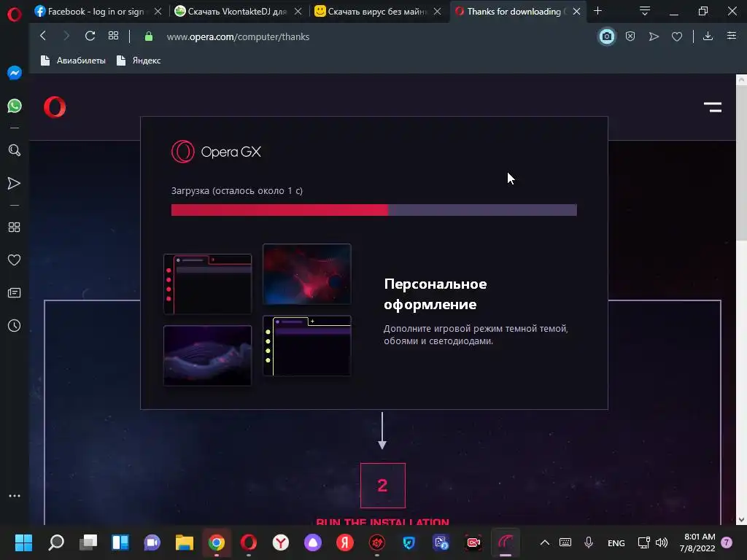Open Widgets on the taskbar
Screen dimensions: 747x560
click(120, 542)
